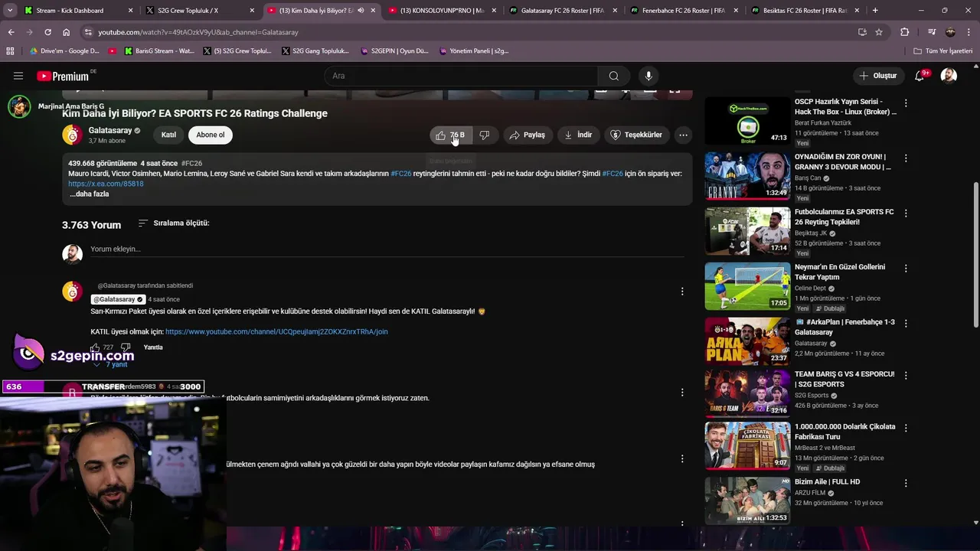Click the address bar URL

tap(198, 32)
